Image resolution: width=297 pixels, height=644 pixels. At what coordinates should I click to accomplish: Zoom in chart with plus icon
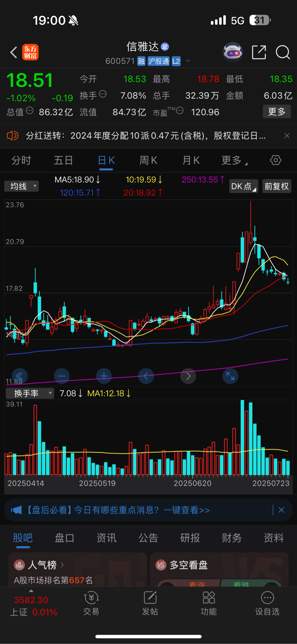pos(104,376)
